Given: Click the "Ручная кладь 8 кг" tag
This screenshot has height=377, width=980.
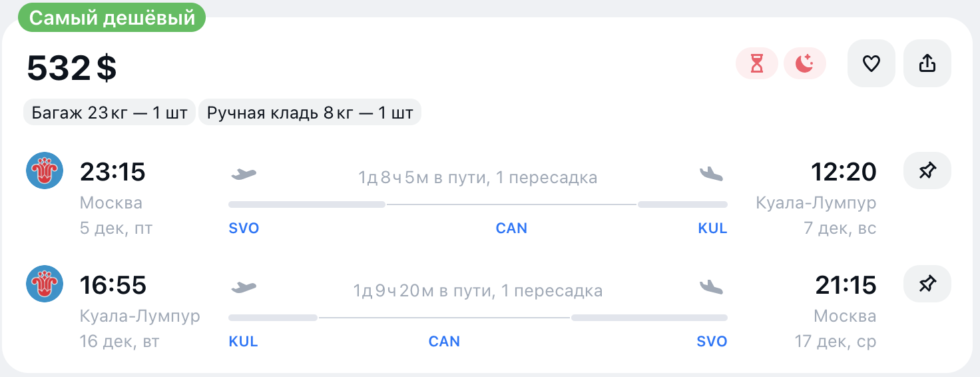Looking at the screenshot, I should click(x=310, y=113).
